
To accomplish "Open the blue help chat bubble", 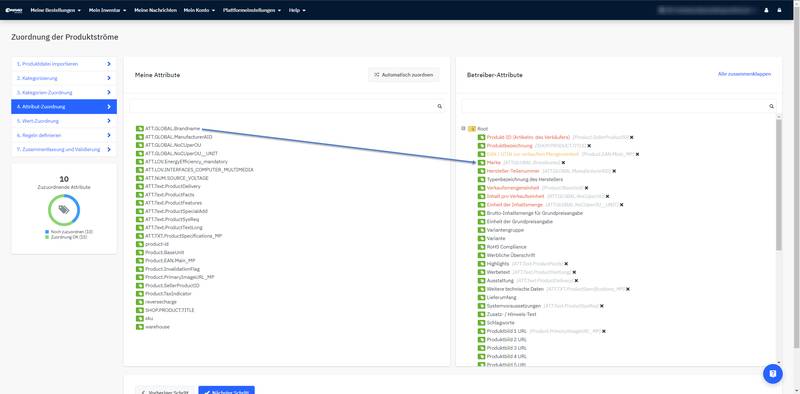I will click(772, 374).
